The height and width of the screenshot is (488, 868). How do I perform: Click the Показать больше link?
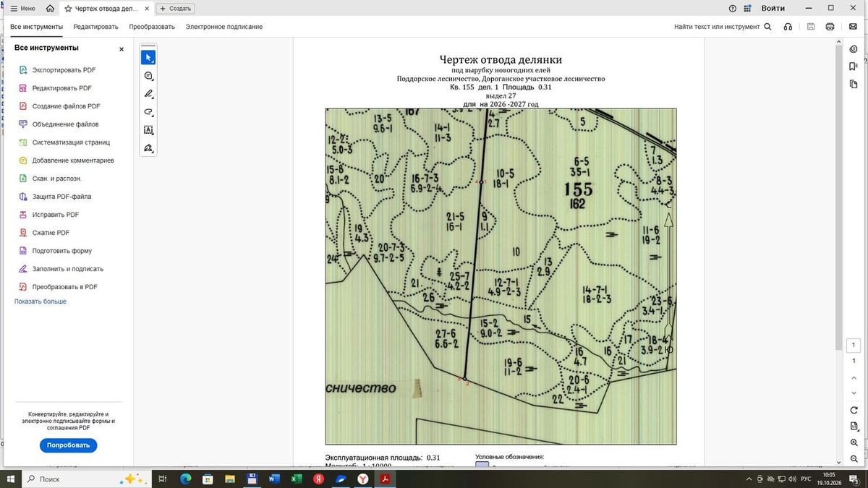click(x=41, y=301)
